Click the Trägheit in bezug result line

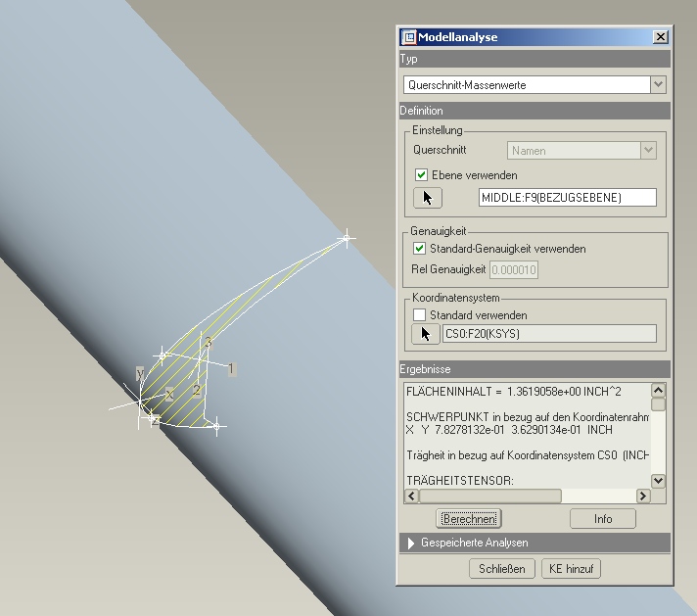click(528, 455)
